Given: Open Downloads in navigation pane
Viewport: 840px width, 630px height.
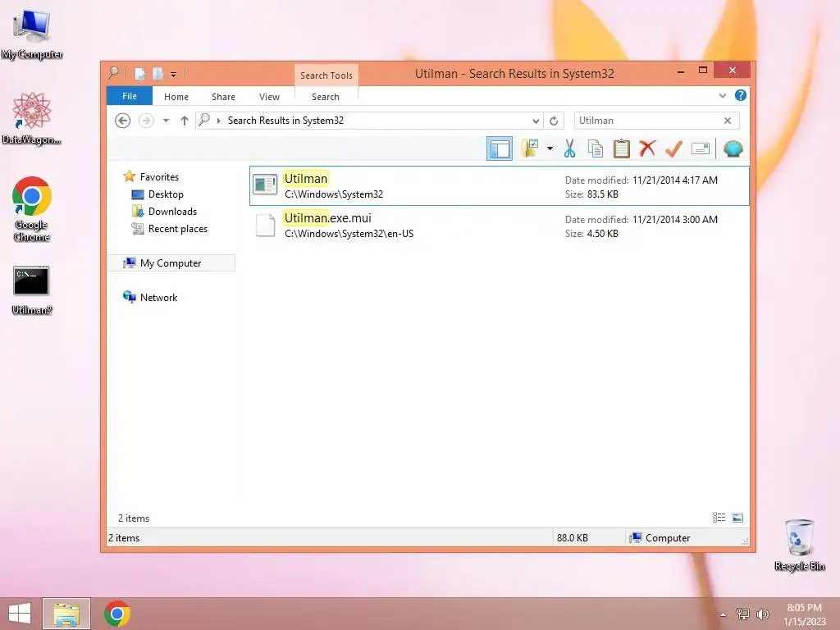Looking at the screenshot, I should [x=172, y=211].
